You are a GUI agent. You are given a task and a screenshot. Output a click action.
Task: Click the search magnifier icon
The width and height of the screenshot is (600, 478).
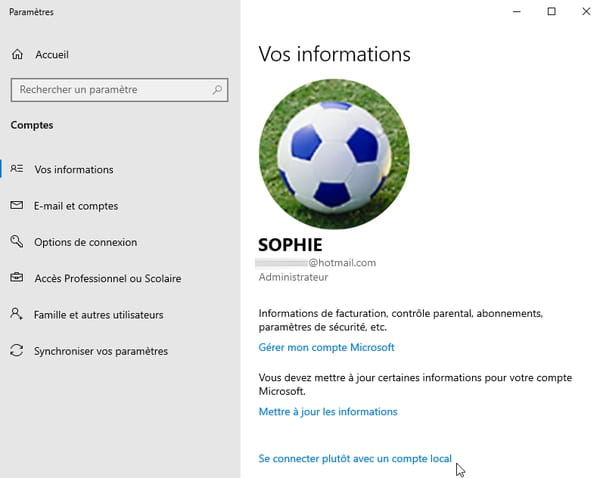[x=217, y=90]
